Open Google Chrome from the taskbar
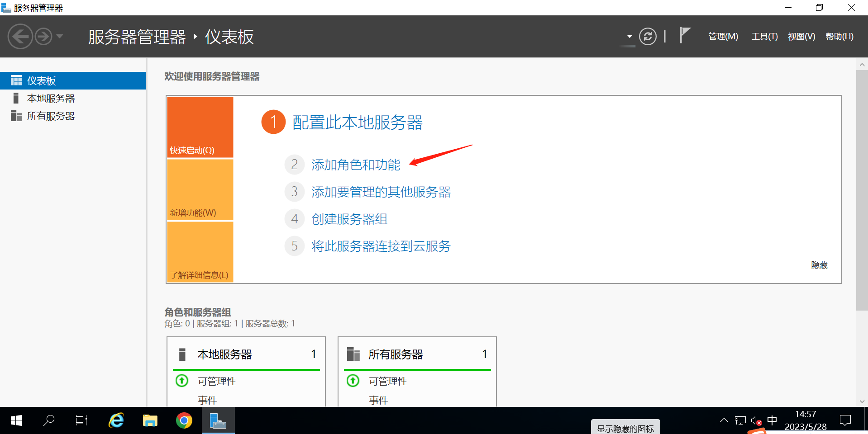Viewport: 868px width, 434px height. coord(184,421)
